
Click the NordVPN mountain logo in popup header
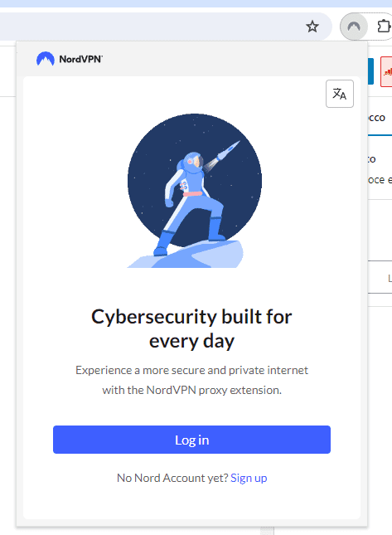(46, 59)
